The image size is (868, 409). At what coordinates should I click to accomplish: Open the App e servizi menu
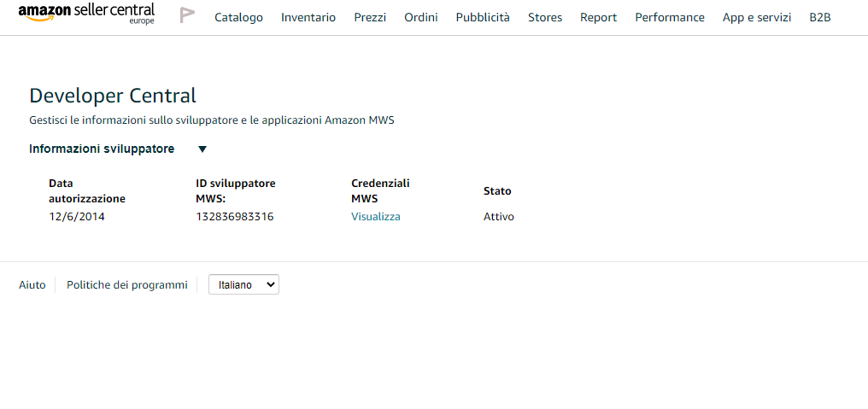point(757,17)
